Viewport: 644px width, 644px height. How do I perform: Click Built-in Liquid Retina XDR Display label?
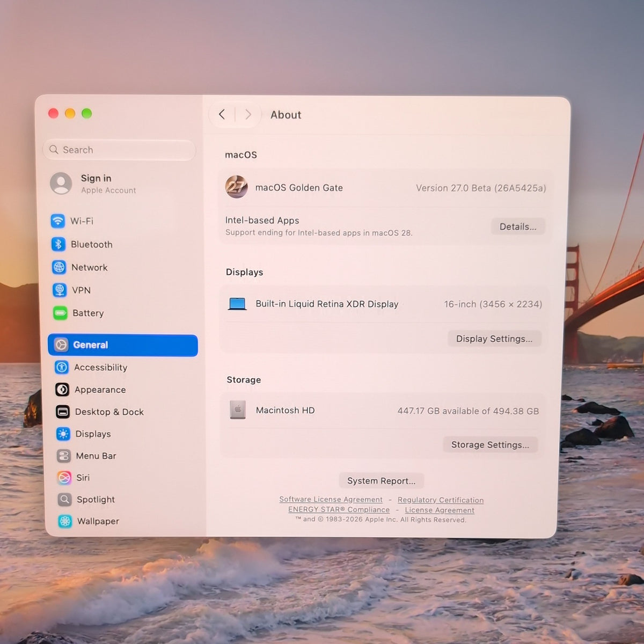coord(327,304)
